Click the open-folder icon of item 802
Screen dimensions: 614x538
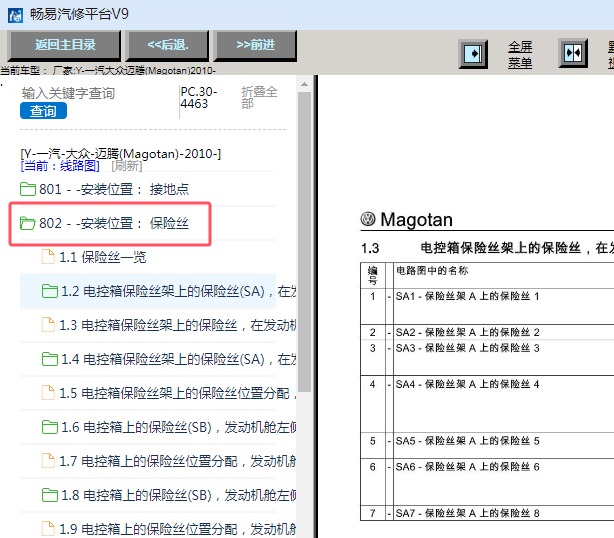click(28, 223)
